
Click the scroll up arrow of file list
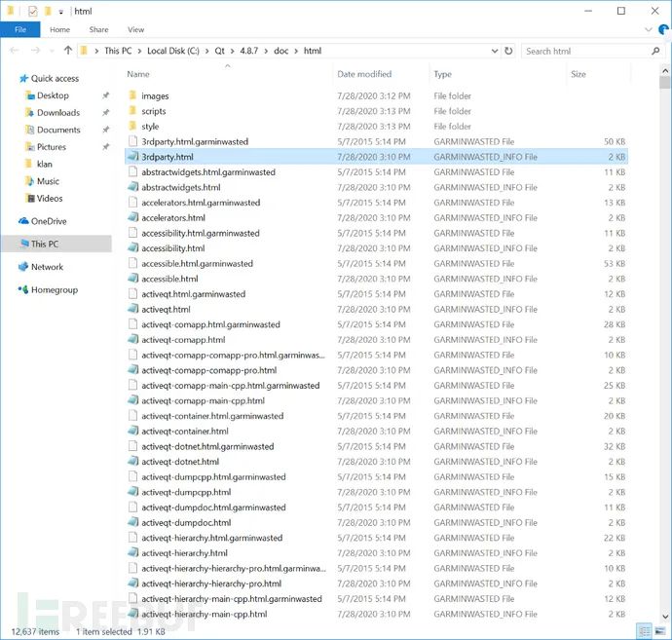point(665,70)
